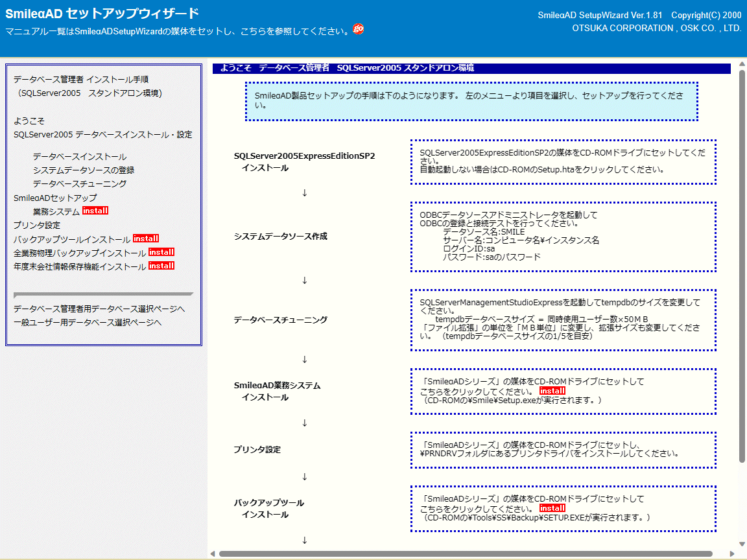Open システムデータソースの登録 menu entry

tap(84, 170)
